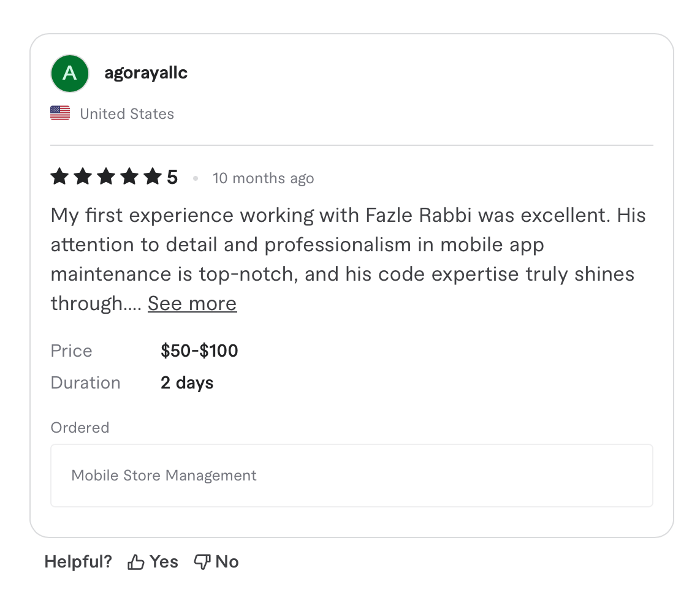Screen dimensions: 700x592
Task: Click the Price value $50-$100
Action: [x=199, y=351]
